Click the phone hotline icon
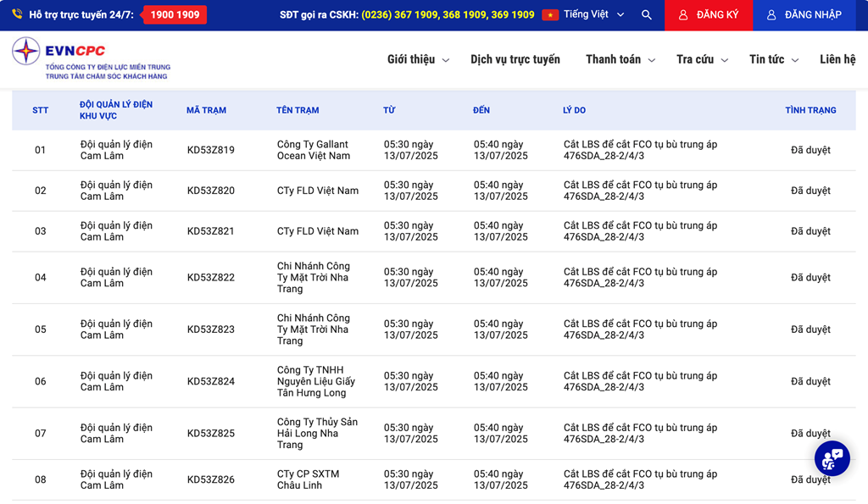The height and width of the screenshot is (504, 868). [x=17, y=14]
